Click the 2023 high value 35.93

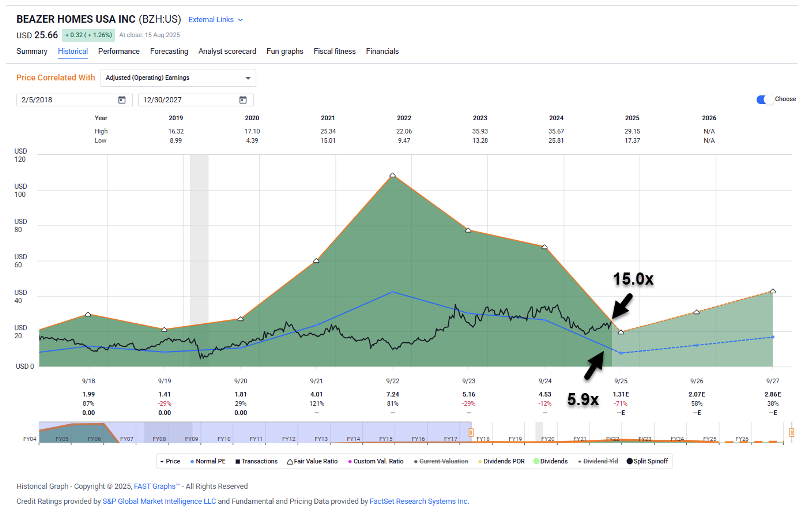(480, 131)
